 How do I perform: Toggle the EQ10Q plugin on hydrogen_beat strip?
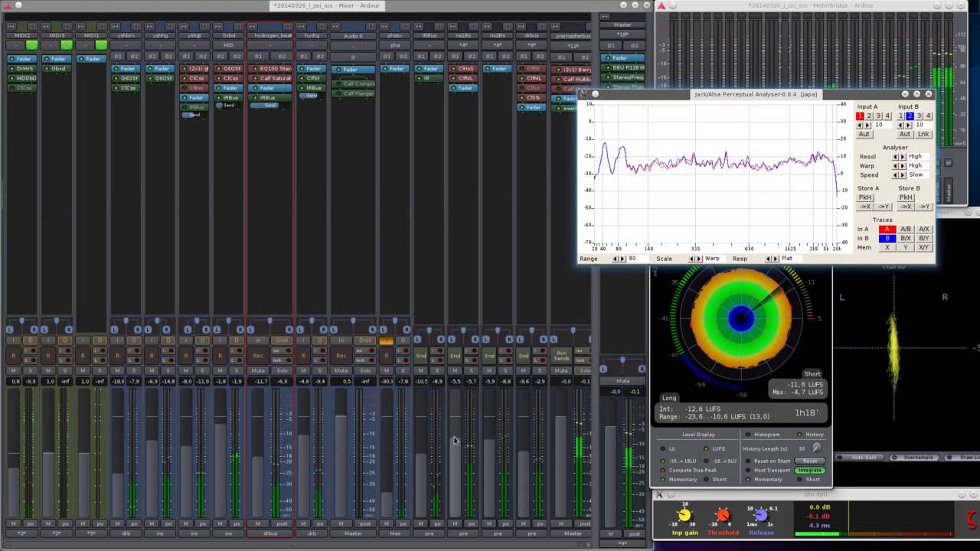click(269, 68)
